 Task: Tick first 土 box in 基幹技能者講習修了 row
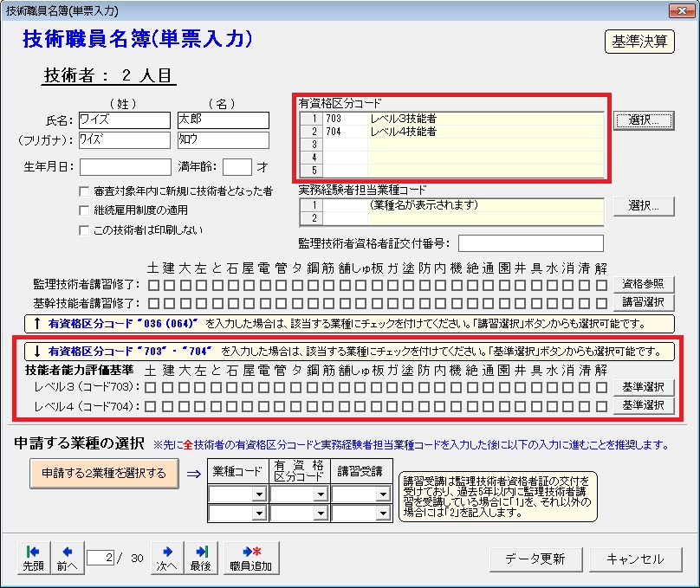[153, 303]
